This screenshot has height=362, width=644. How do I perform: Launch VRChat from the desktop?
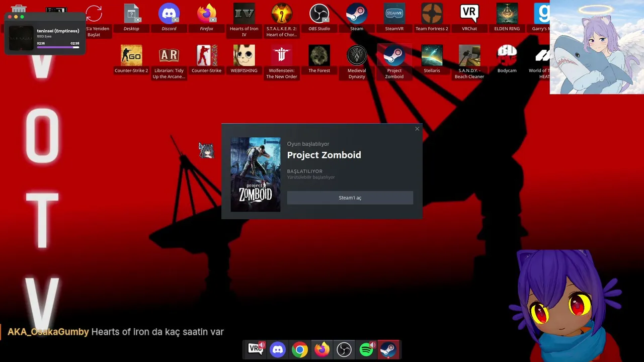[x=469, y=18]
